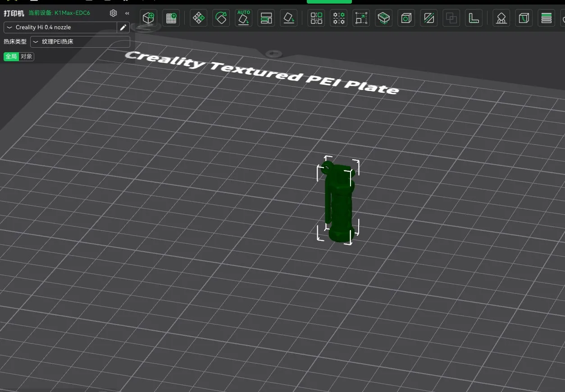Click the AUTO orient icon
Image resolution: width=565 pixels, height=392 pixels.
coord(244,18)
